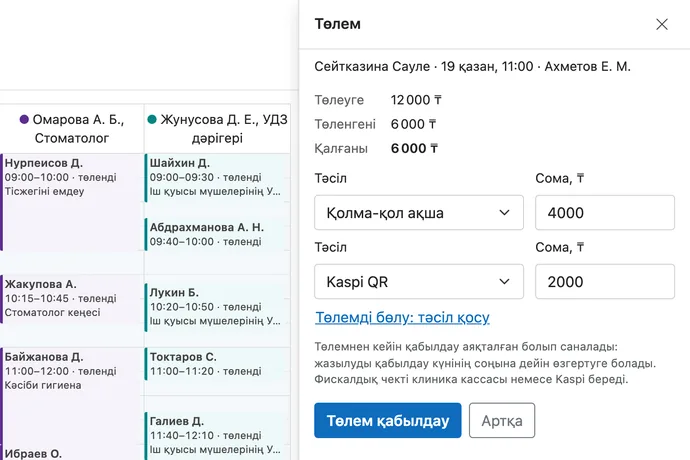Accept payment with Төлем қабылдау button
The height and width of the screenshot is (460, 690).
[388, 420]
